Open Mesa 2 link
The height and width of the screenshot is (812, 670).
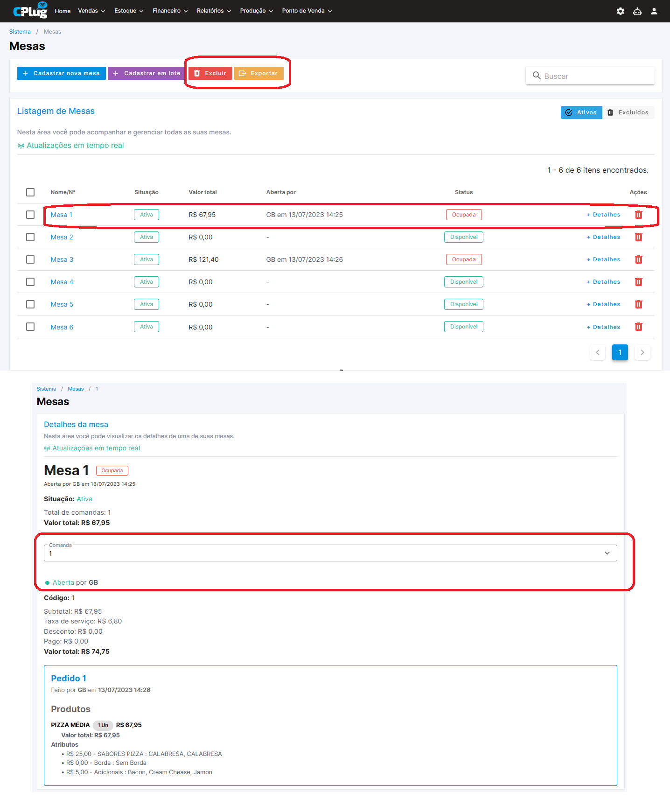tap(62, 237)
